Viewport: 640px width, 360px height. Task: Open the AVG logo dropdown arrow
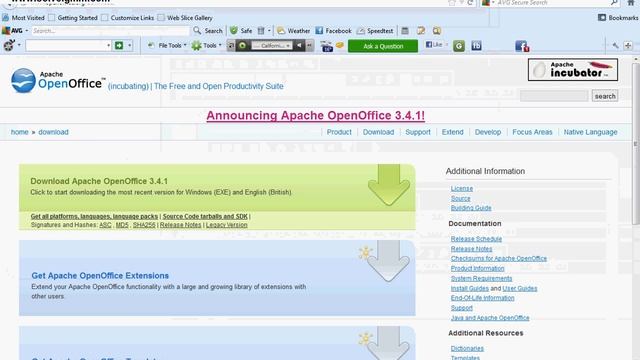(27, 31)
